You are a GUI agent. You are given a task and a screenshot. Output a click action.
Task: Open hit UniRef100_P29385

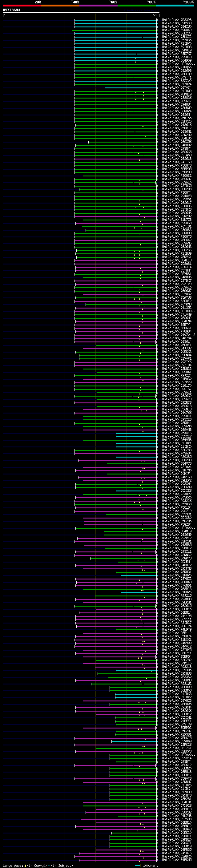coord(176,457)
